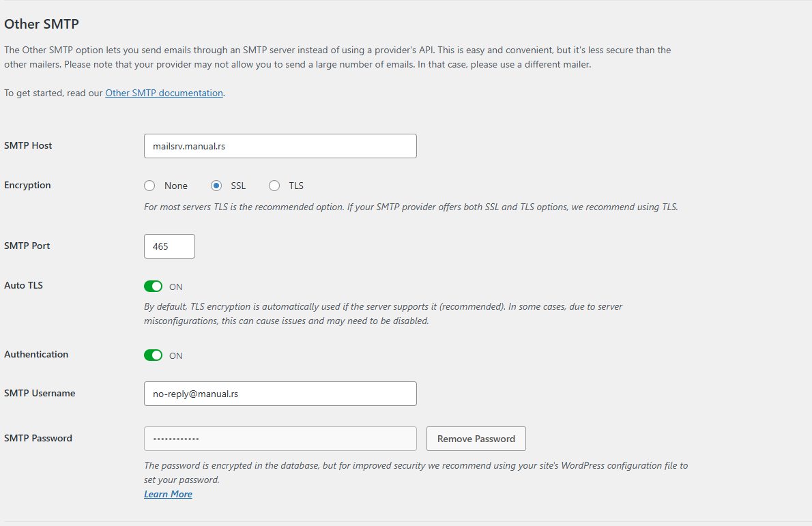Click the SMTP Host input field
The image size is (812, 526).
(x=280, y=146)
